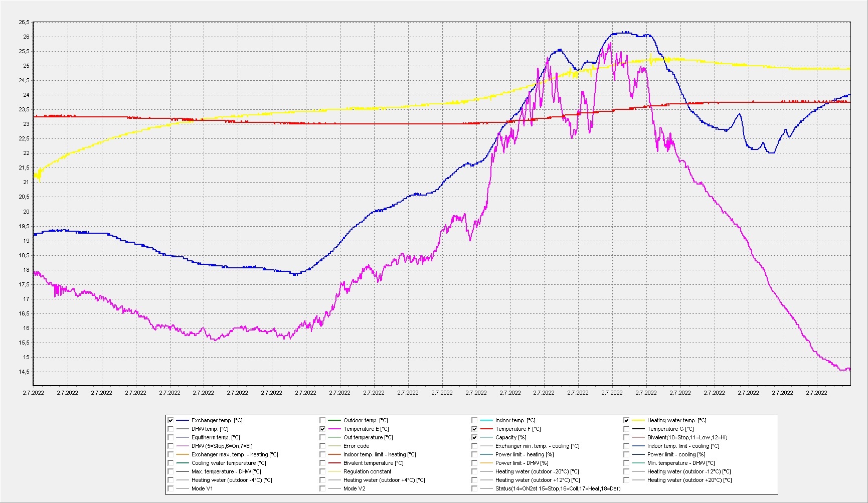Enable the DHW temp. [°C] checkbox
The height and width of the screenshot is (503, 868).
(x=170, y=429)
